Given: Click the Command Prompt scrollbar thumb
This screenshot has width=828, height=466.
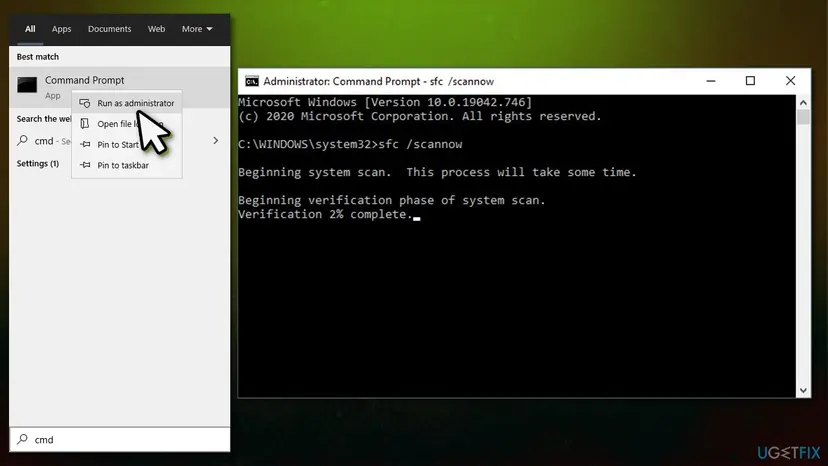Looking at the screenshot, I should click(x=803, y=117).
